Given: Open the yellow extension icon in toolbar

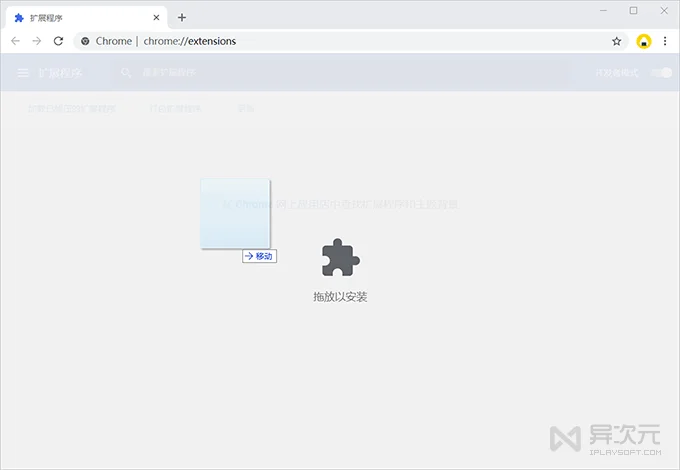Looking at the screenshot, I should [644, 41].
